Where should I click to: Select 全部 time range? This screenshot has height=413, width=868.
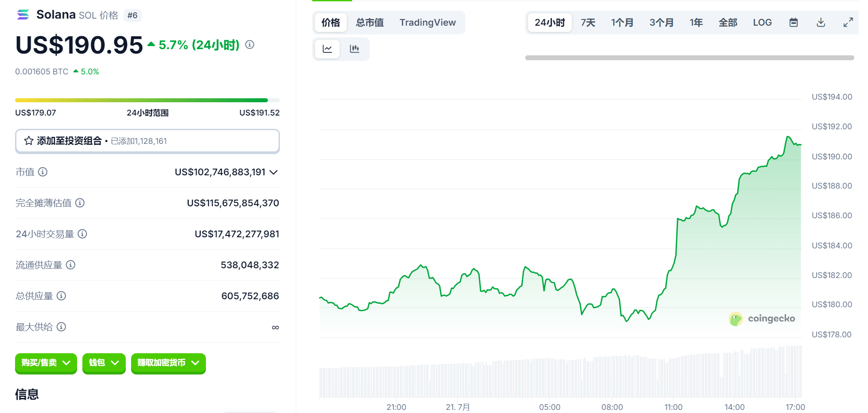728,23
